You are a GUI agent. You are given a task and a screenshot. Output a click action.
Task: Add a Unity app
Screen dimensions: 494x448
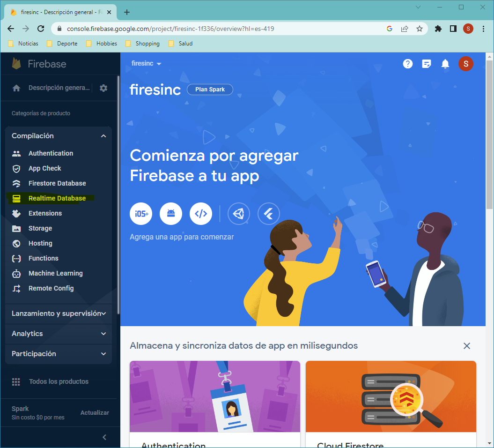tap(238, 214)
